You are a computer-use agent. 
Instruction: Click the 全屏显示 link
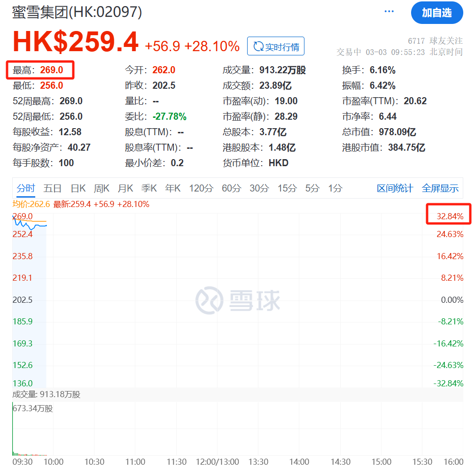pos(440,188)
